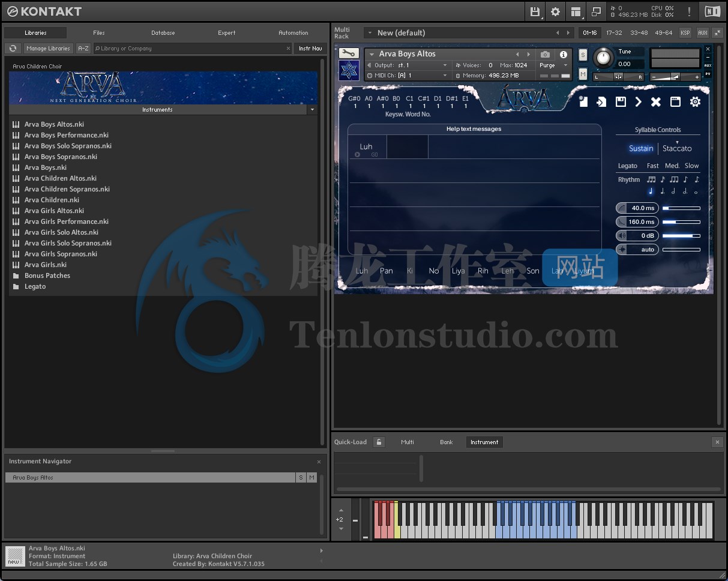This screenshot has width=728, height=581.
Task: Show instrument info with the i icon
Action: [x=563, y=54]
